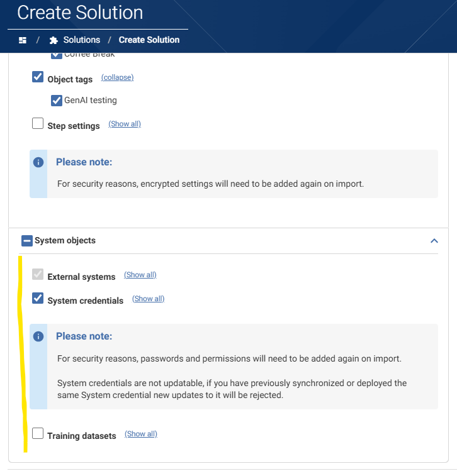Image resolution: width=457 pixels, height=476 pixels.
Task: Show all Training datasets
Action: [x=141, y=434]
